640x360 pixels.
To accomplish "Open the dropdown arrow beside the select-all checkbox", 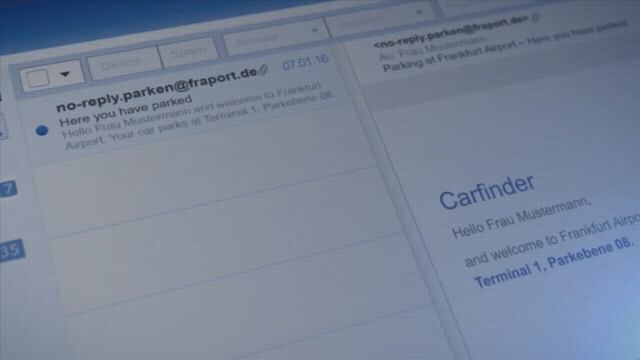I will [x=65, y=74].
